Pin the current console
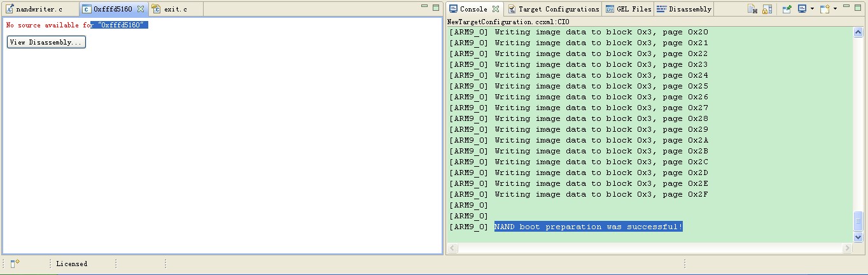 pos(787,9)
